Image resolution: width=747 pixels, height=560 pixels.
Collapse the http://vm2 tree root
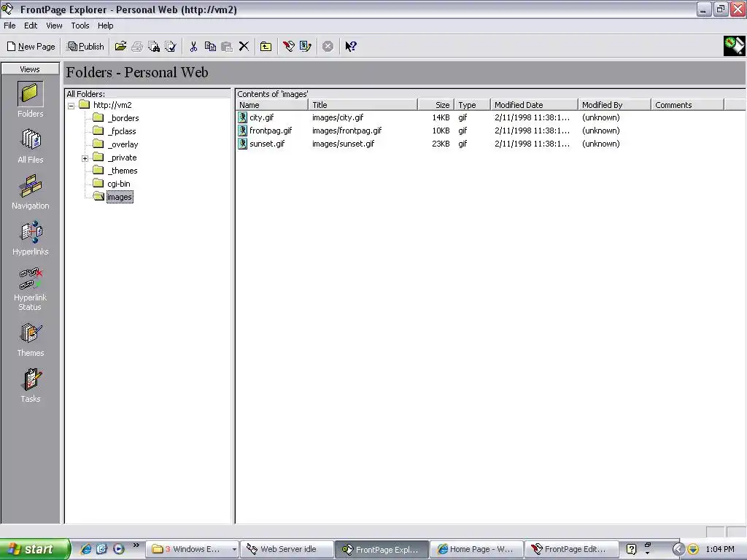pyautogui.click(x=71, y=106)
